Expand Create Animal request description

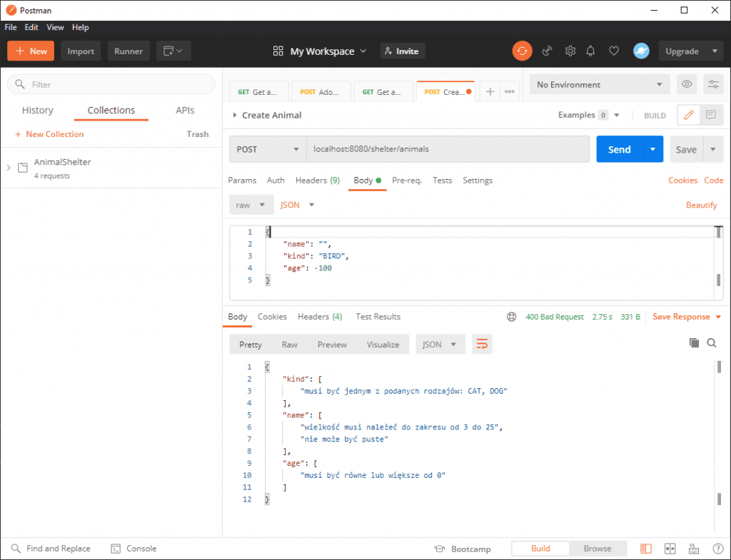click(234, 115)
